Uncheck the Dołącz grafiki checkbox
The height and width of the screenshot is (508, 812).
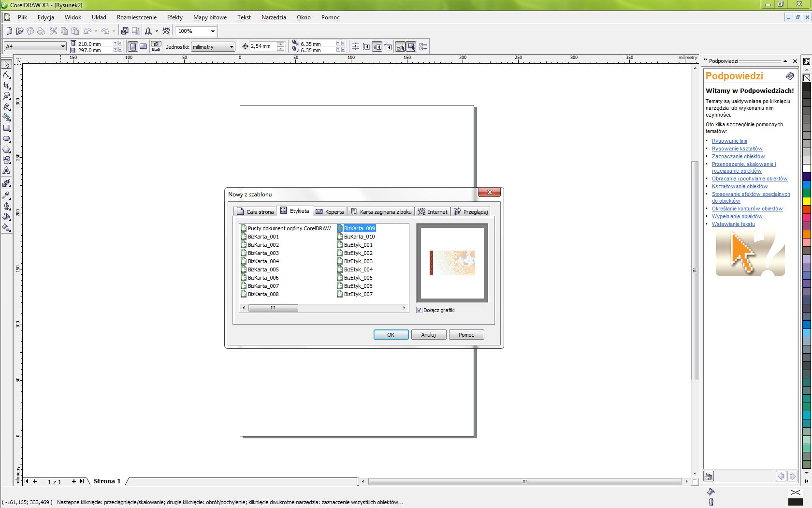click(x=419, y=310)
